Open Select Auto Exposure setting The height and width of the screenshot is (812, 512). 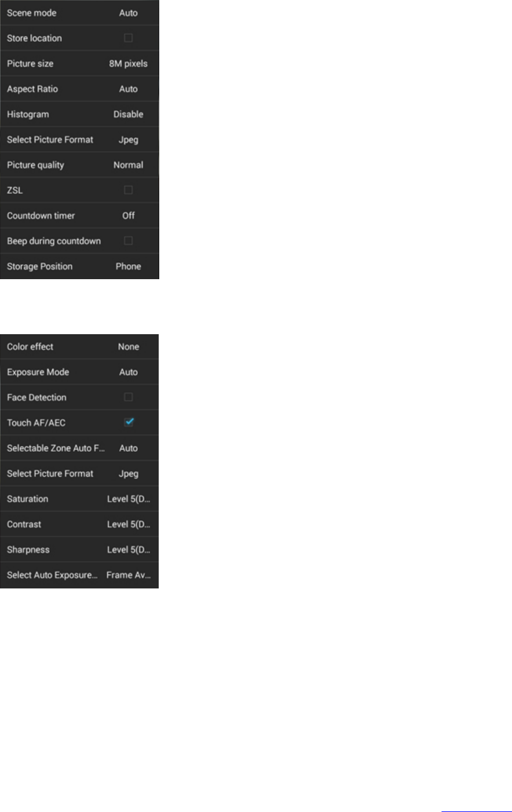pyautogui.click(x=79, y=575)
